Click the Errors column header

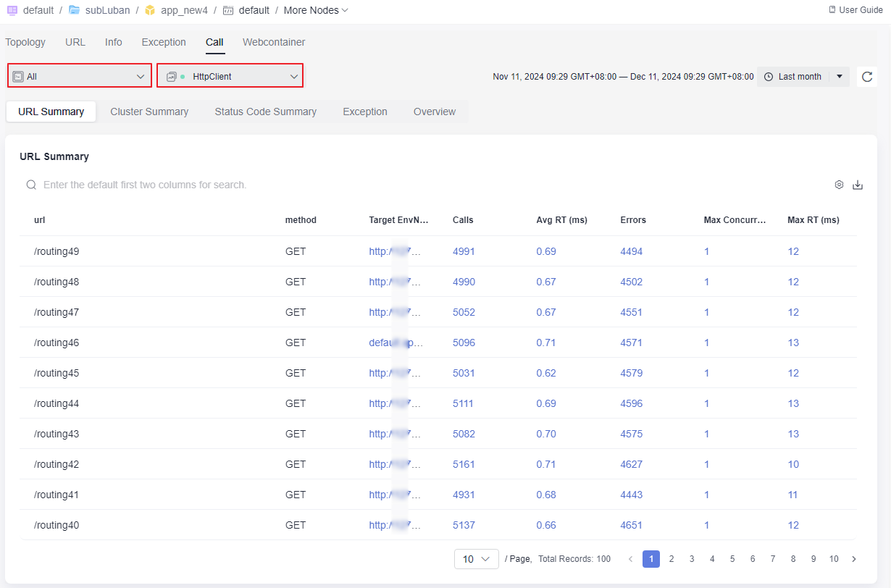(x=633, y=220)
